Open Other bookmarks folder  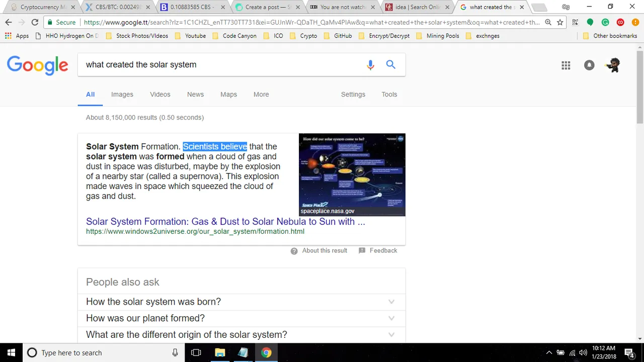pos(610,36)
